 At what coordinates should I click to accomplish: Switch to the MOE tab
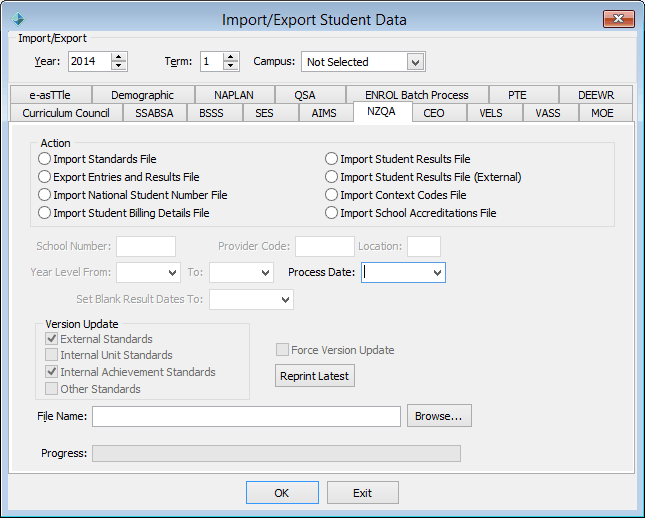click(602, 113)
